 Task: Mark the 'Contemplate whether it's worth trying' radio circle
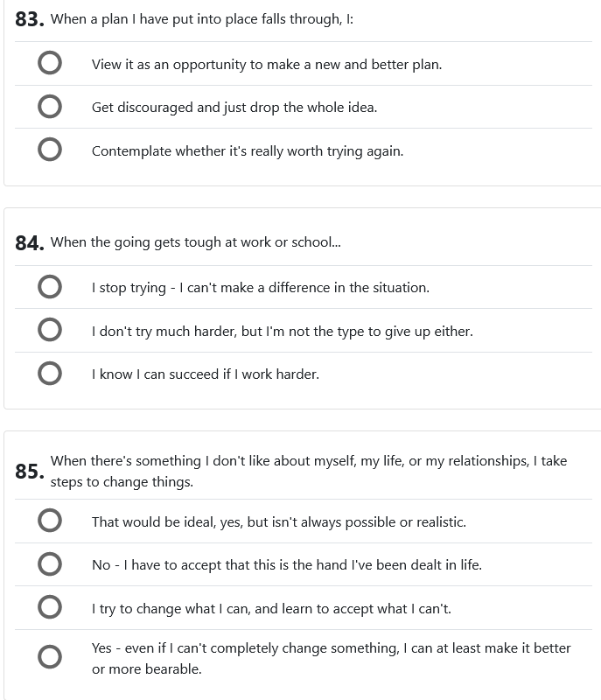point(50,150)
